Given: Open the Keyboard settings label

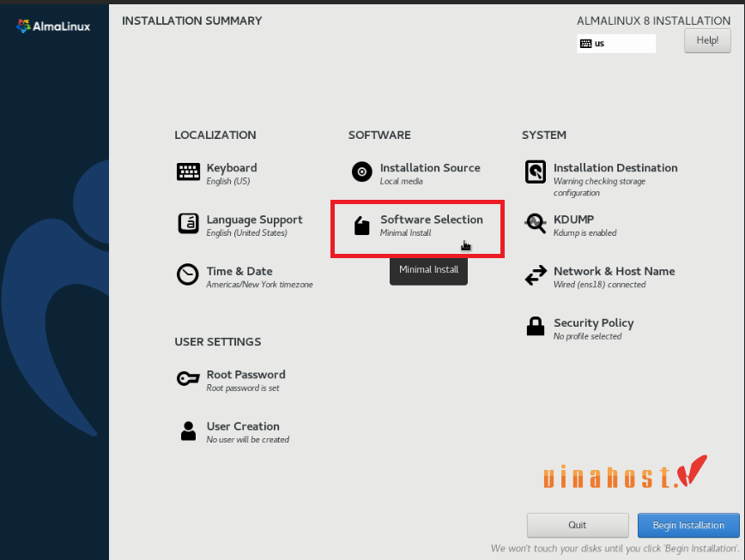Looking at the screenshot, I should [232, 168].
